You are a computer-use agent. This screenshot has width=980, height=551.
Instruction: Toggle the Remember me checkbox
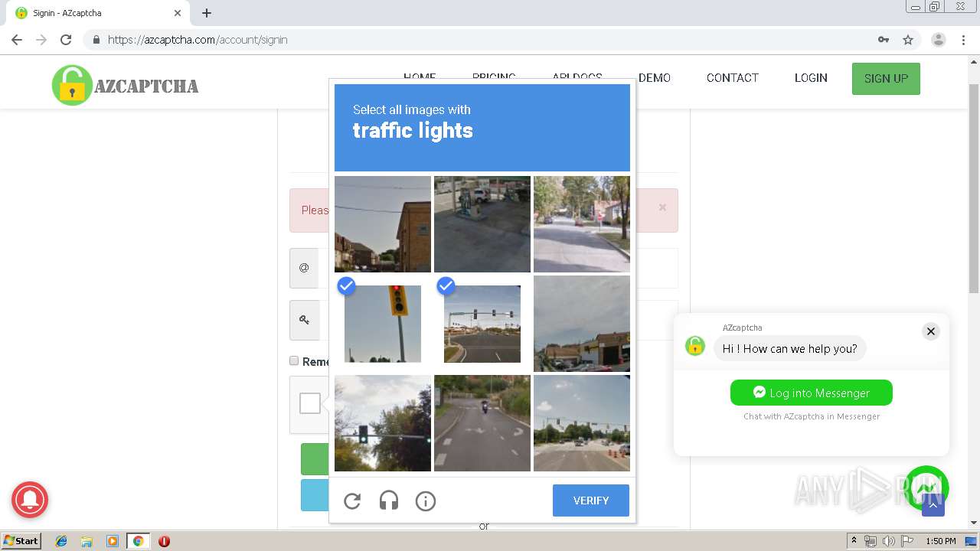pyautogui.click(x=294, y=360)
